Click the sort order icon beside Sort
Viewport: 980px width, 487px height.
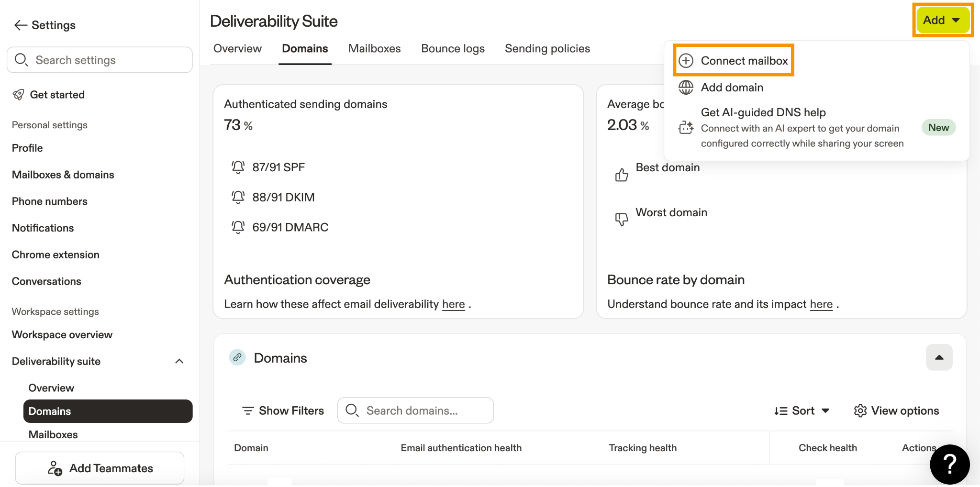coord(781,411)
